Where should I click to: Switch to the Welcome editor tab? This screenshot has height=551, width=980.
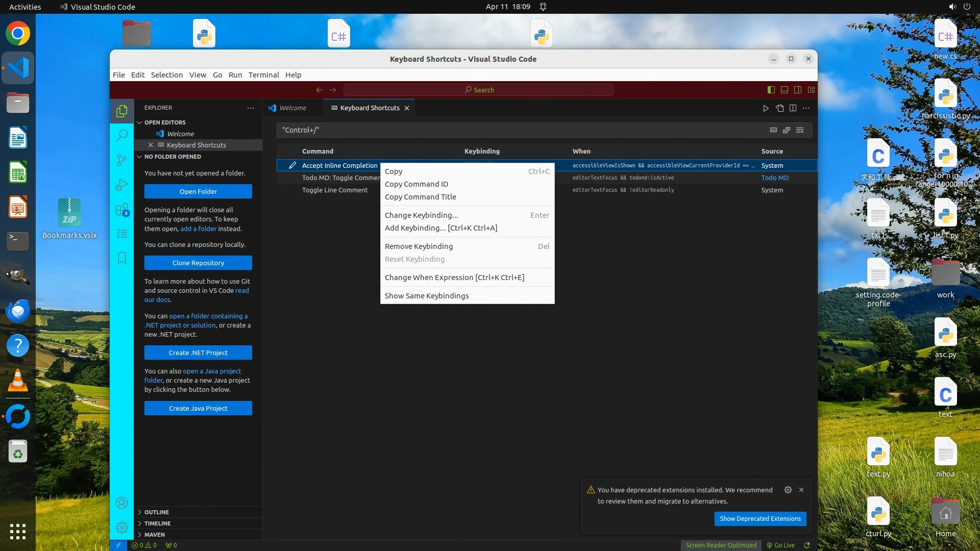[292, 108]
